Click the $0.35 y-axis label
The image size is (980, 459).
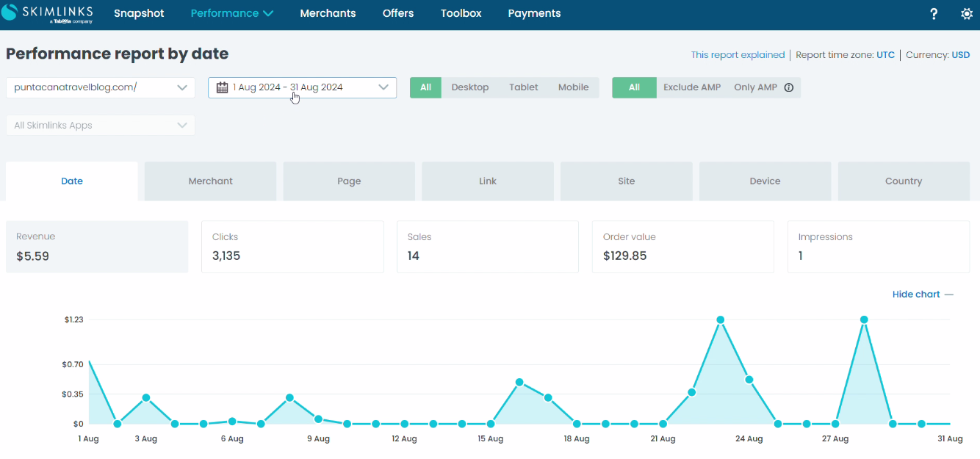tap(73, 394)
